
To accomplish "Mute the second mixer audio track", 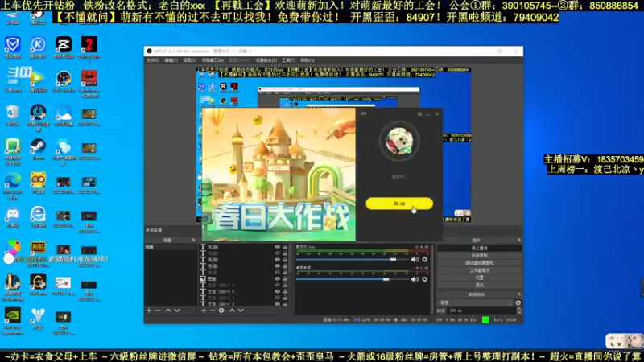I will tap(415, 279).
